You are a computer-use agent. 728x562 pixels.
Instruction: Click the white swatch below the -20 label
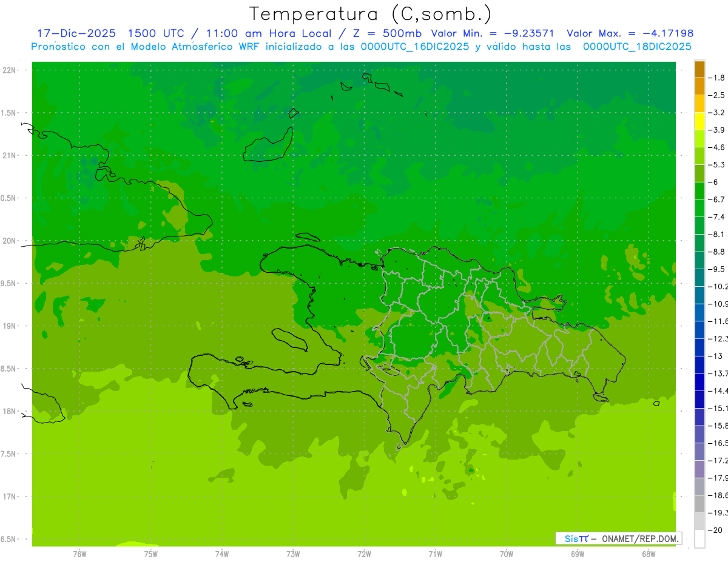click(699, 539)
